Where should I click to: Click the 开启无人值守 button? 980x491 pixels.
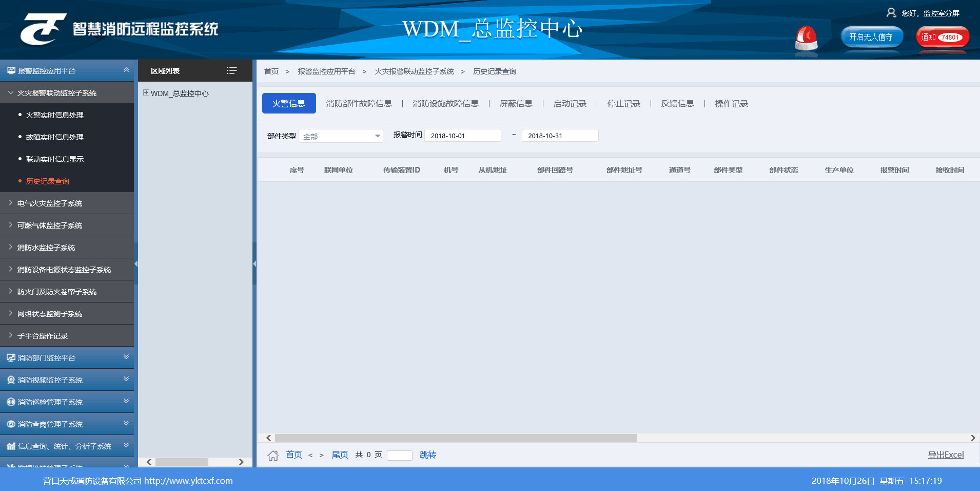click(x=871, y=37)
